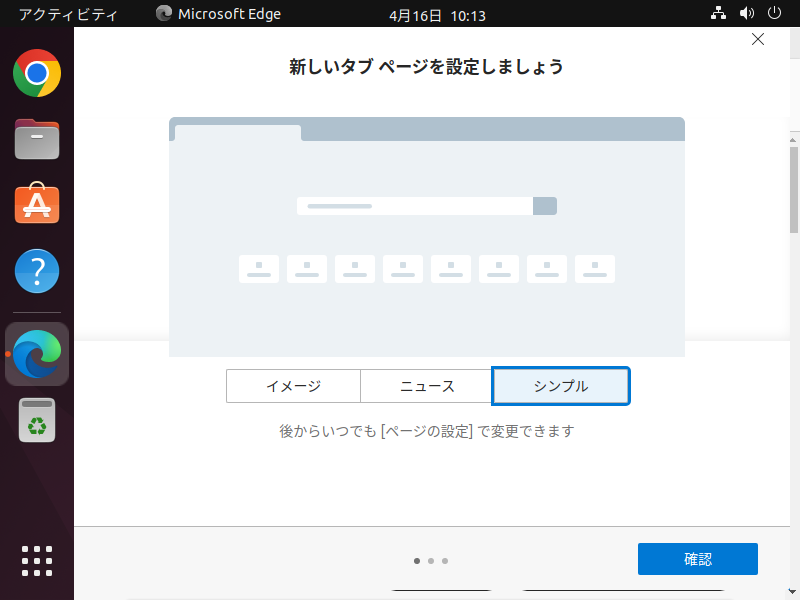800x600 pixels.
Task: Click the 確認 button
Action: (697, 559)
